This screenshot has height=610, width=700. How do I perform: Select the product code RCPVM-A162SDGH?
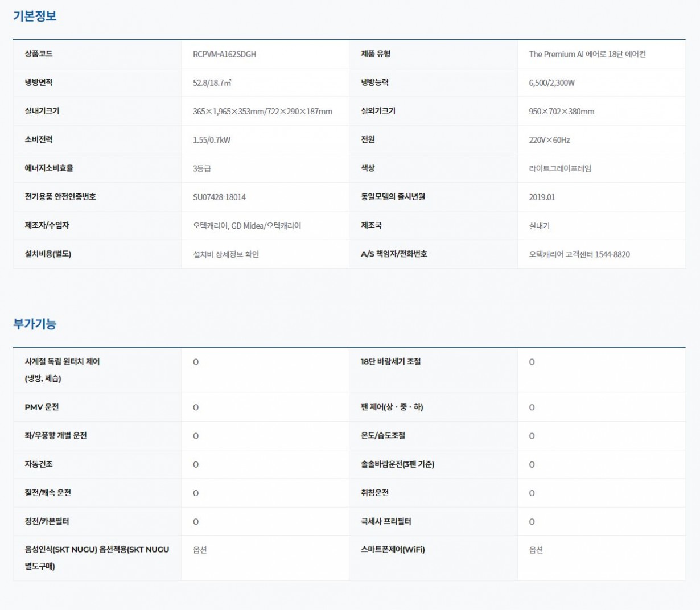click(x=224, y=54)
